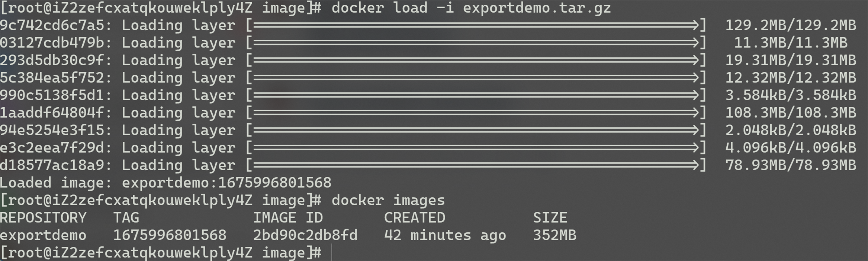Click layer ID d18577ac18a9
Image resolution: width=868 pixels, height=261 pixels.
click(x=52, y=165)
